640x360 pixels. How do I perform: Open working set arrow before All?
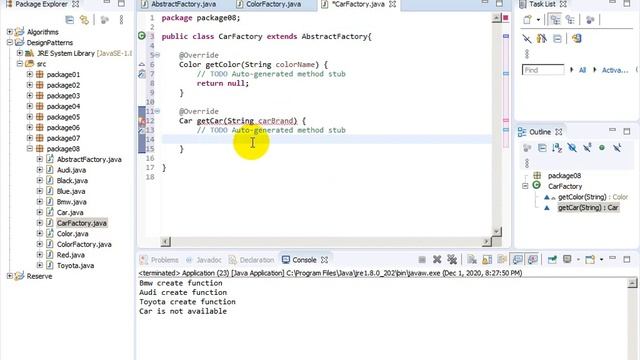[x=572, y=70]
